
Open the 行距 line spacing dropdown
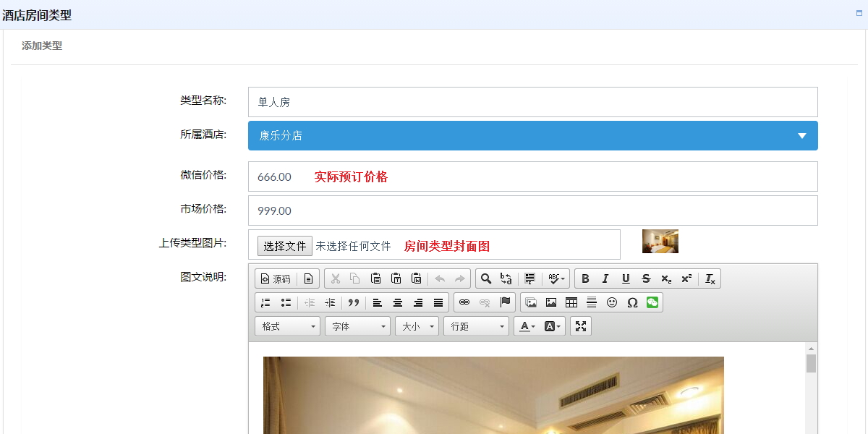pyautogui.click(x=476, y=326)
